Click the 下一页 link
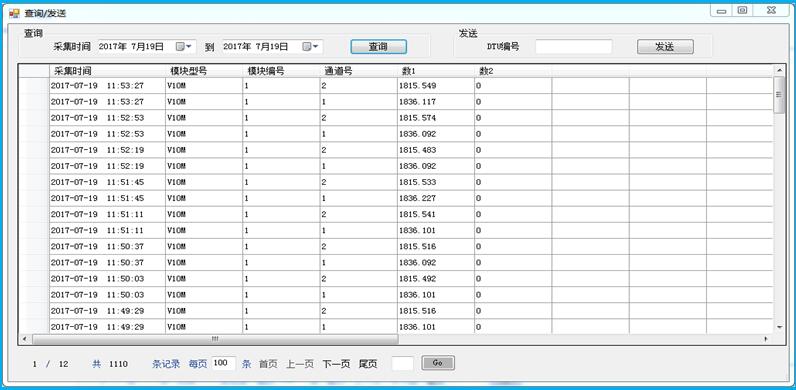Viewport: 796px width, 390px height. point(336,364)
